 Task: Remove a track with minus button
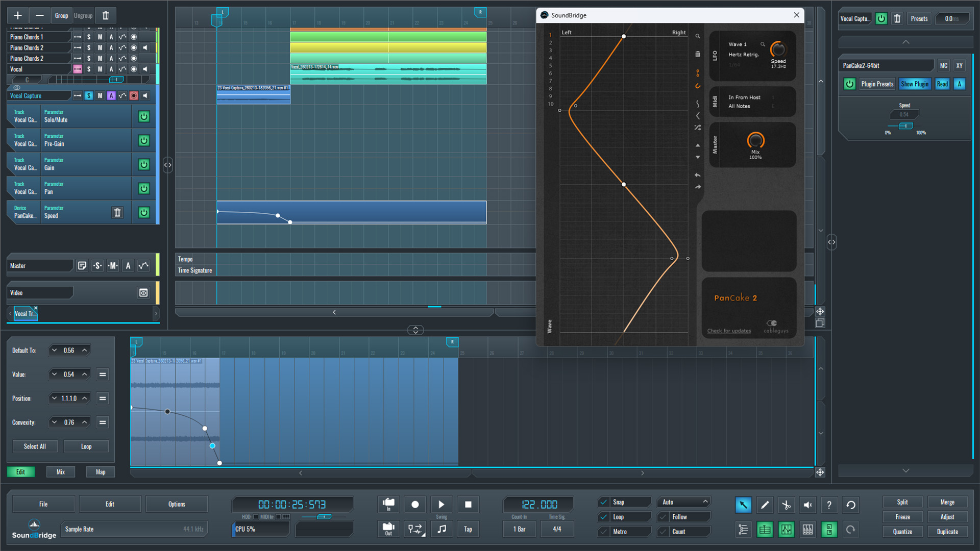(39, 16)
